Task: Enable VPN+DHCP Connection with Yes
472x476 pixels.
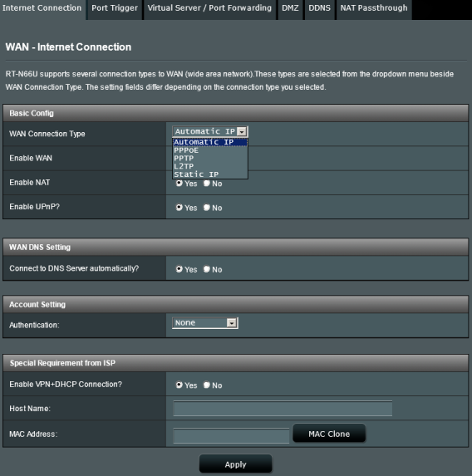Action: 179,385
